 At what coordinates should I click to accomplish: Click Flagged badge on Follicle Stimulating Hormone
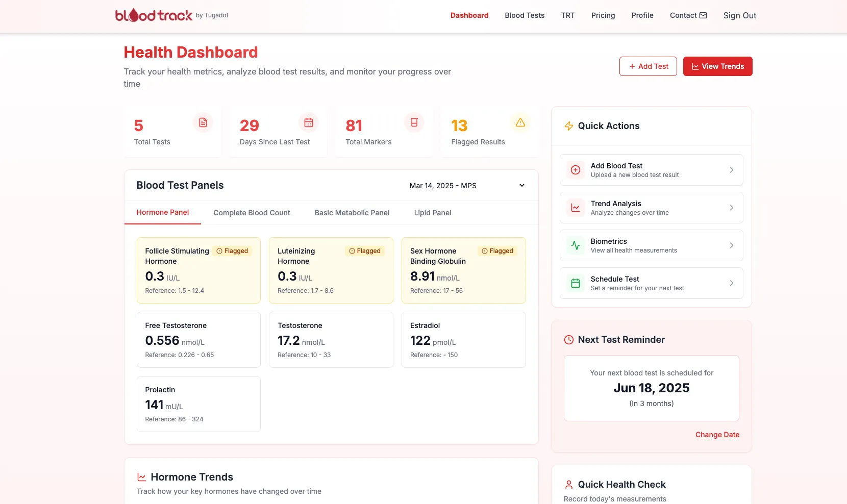(232, 251)
